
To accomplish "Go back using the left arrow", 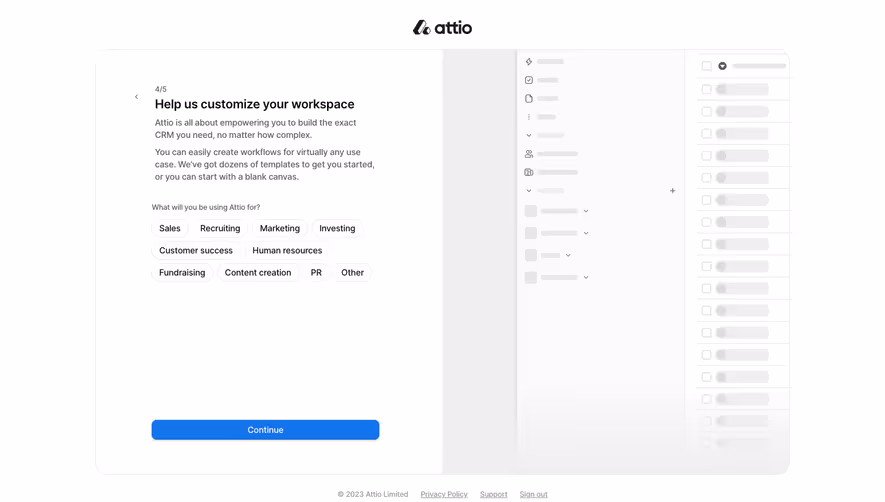I will pos(136,97).
